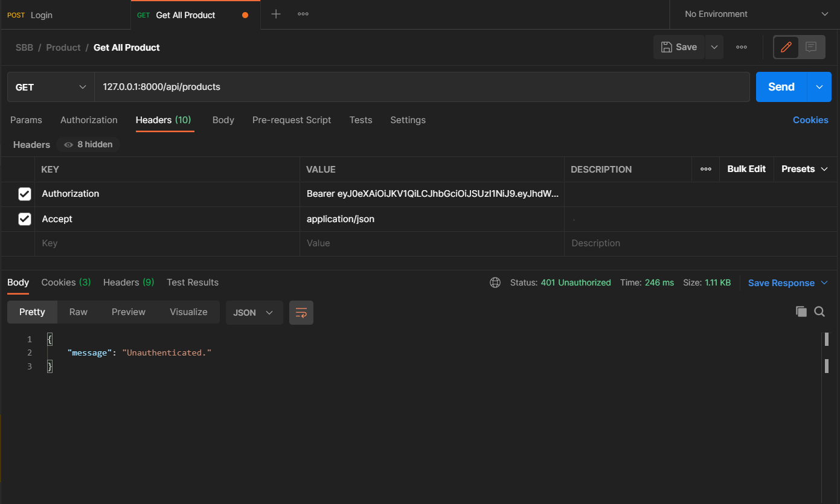This screenshot has height=504, width=840.
Task: Click the network globe icon near Status
Action: [495, 282]
